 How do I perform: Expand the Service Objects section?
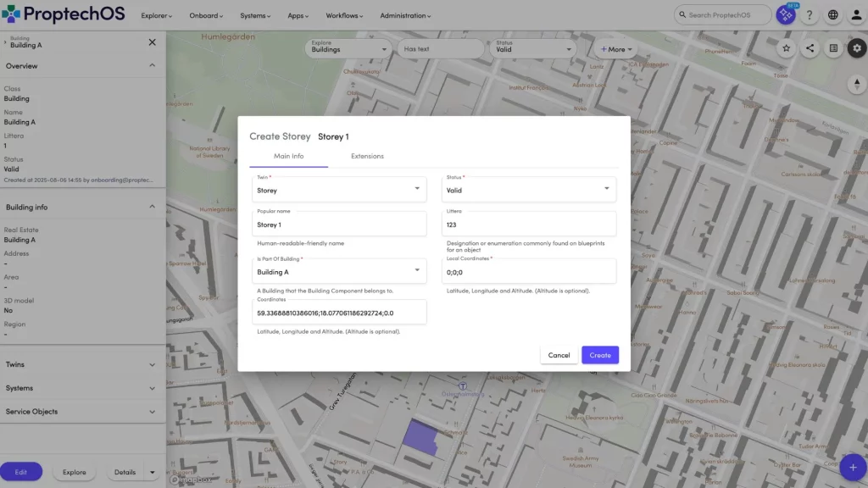pos(82,412)
